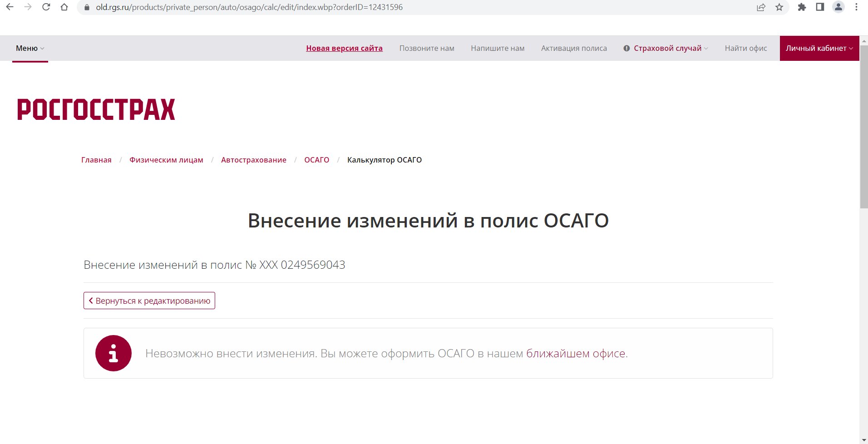Select Напишите нам in top navigation

498,48
